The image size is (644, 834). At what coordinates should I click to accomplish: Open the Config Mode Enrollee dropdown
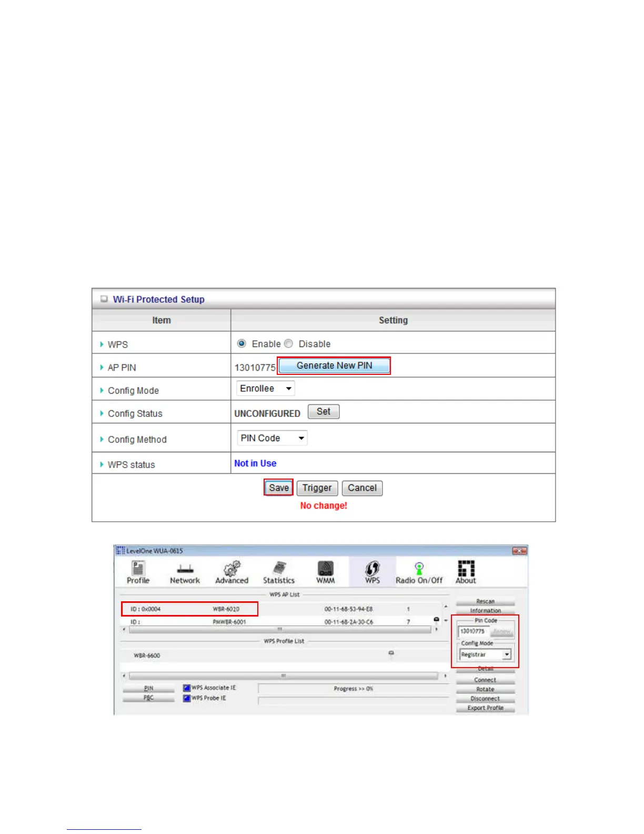point(266,388)
